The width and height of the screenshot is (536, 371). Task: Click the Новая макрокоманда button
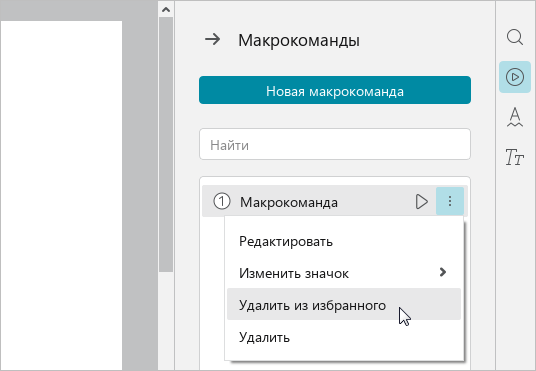click(335, 90)
